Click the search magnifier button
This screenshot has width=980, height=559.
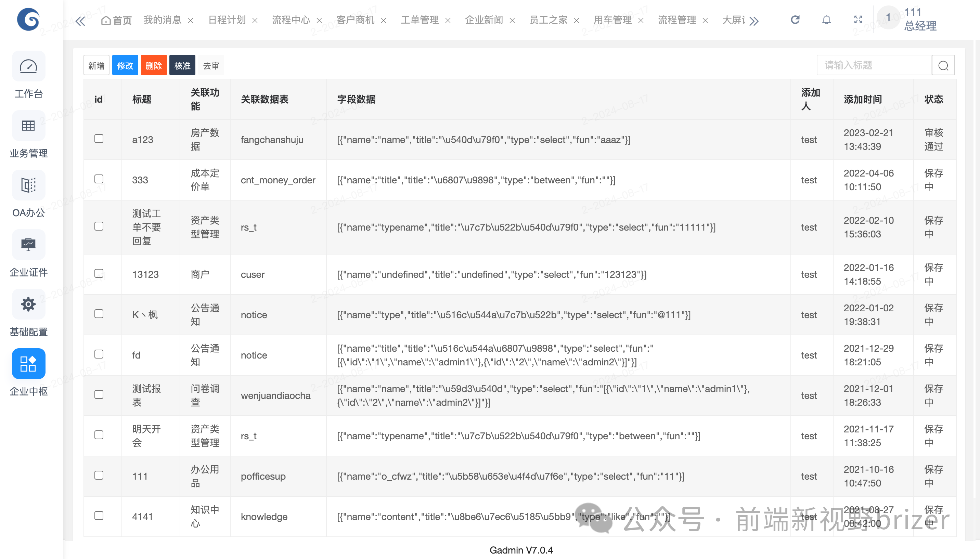(x=943, y=66)
